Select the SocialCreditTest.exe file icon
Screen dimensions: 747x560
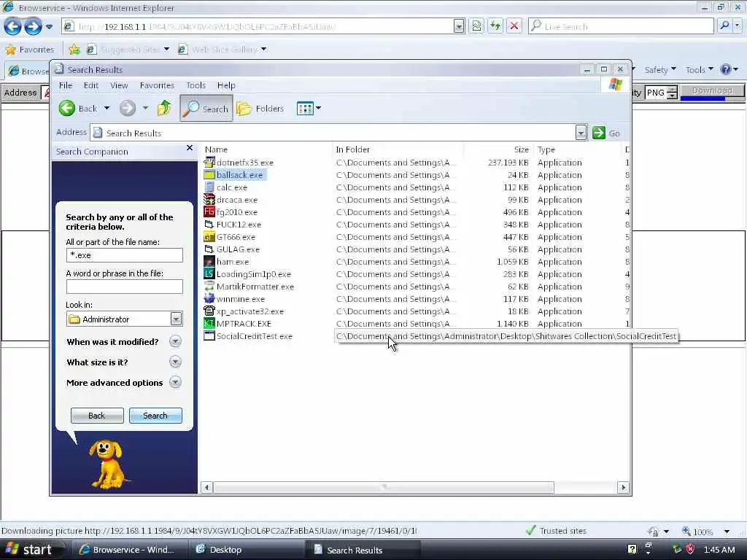tap(209, 335)
